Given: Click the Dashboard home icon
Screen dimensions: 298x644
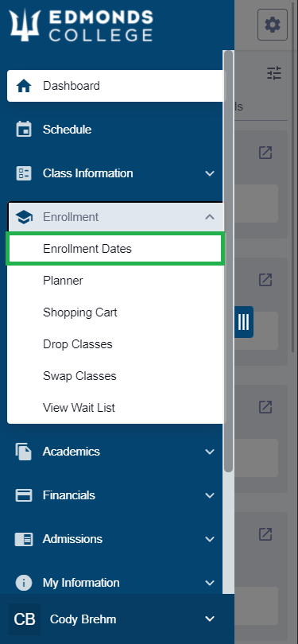Looking at the screenshot, I should [x=23, y=86].
